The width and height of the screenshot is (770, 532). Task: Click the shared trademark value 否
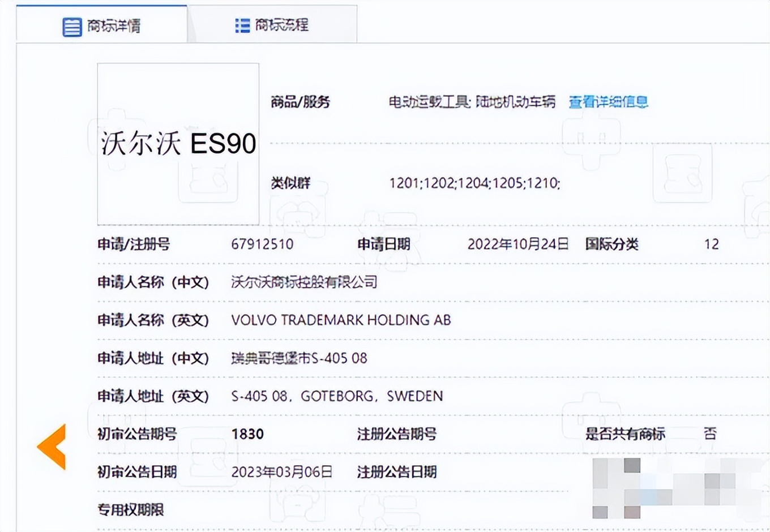point(710,434)
